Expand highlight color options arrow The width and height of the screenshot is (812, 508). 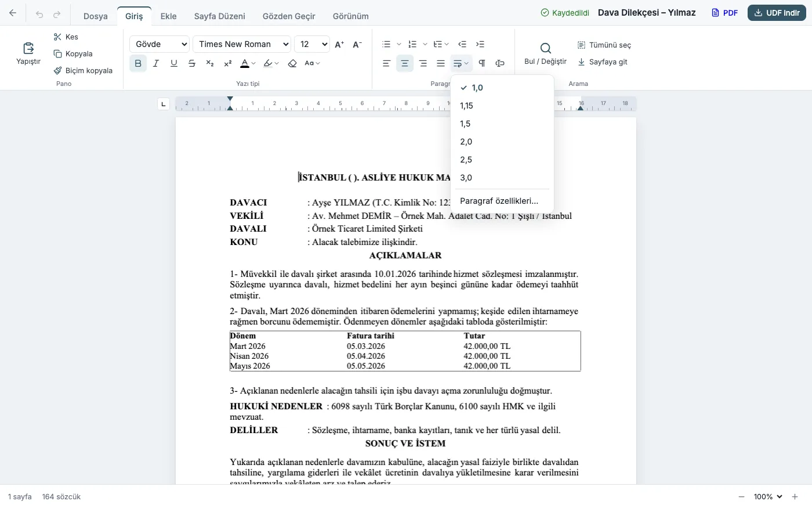277,63
